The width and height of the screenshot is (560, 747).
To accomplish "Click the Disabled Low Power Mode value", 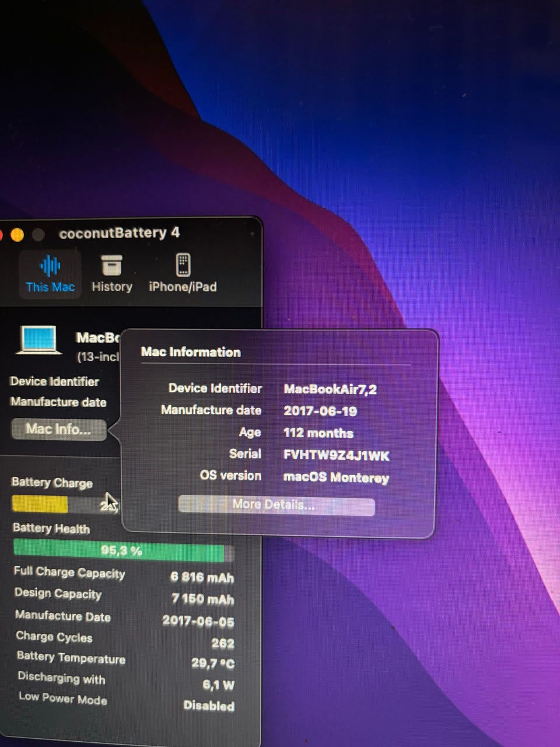I will click(209, 706).
